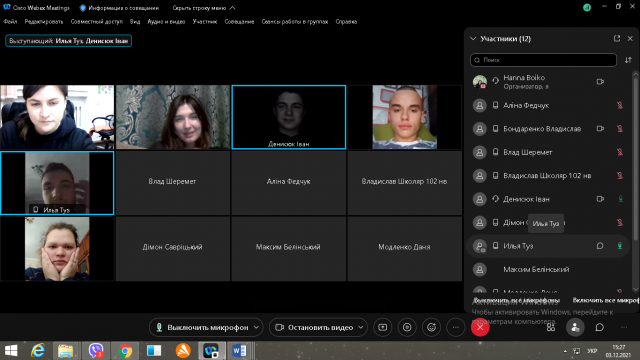Select the Максим Белінський video tile
This screenshot has height=360, width=640.
[x=289, y=248]
